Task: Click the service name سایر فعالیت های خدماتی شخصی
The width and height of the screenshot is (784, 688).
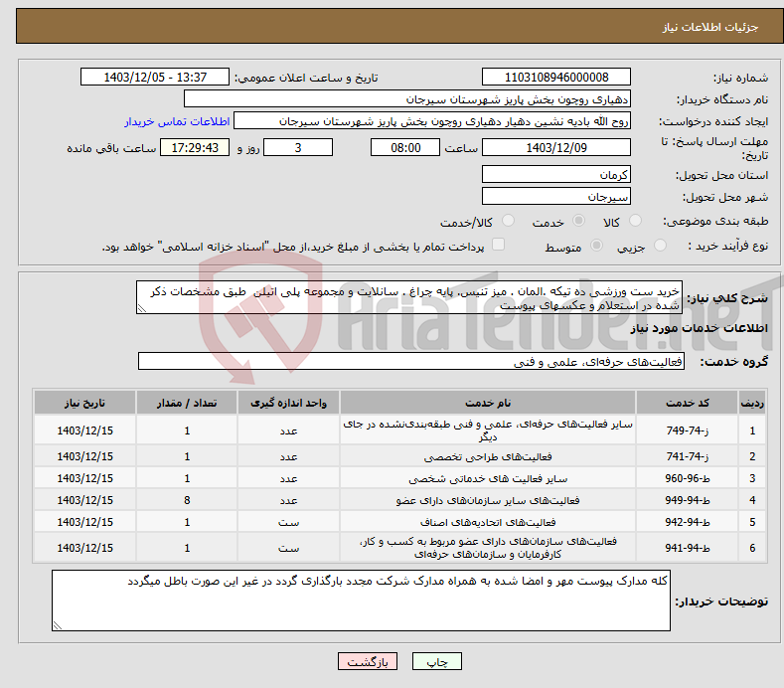Action: (x=488, y=479)
